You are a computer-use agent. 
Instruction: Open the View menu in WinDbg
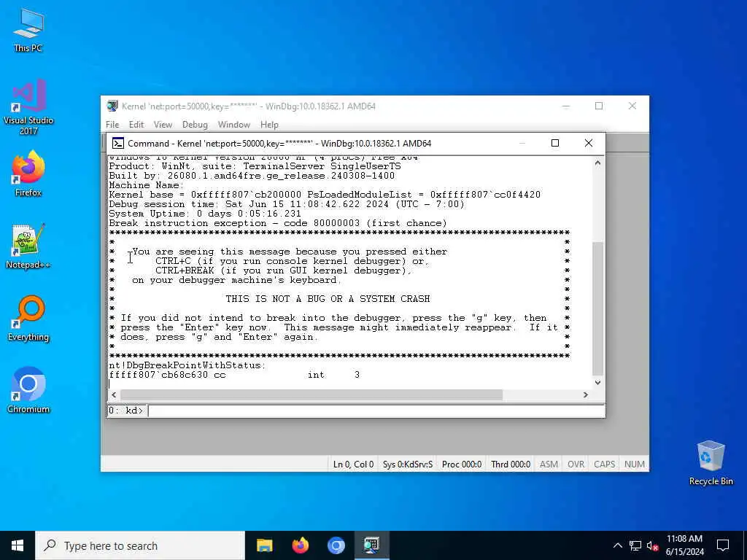(163, 125)
